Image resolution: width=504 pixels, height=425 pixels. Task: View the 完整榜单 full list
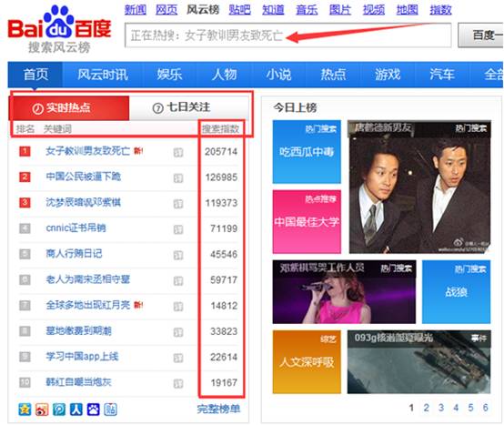point(218,409)
